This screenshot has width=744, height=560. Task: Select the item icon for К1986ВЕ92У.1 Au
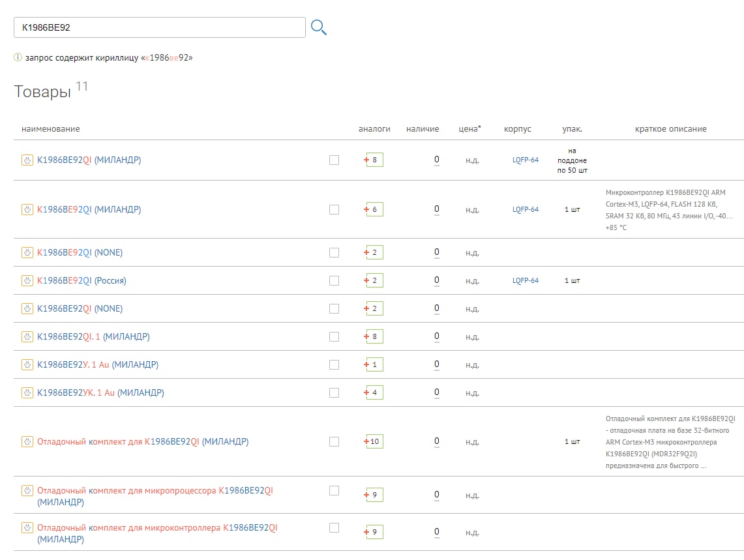tap(27, 364)
